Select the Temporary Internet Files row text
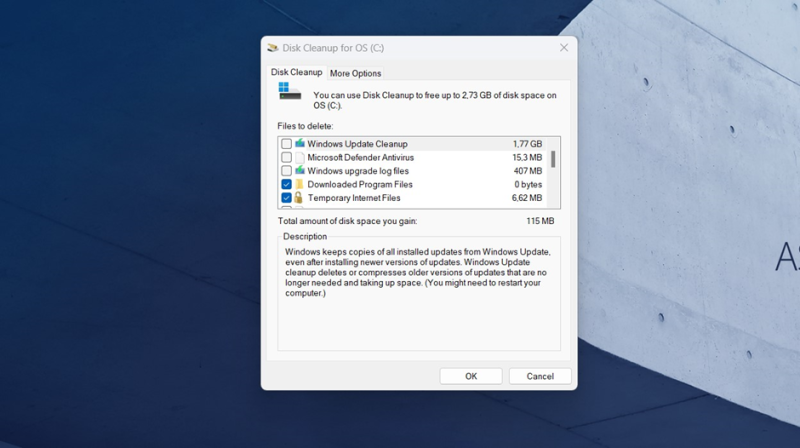The image size is (800, 448). pyautogui.click(x=354, y=197)
